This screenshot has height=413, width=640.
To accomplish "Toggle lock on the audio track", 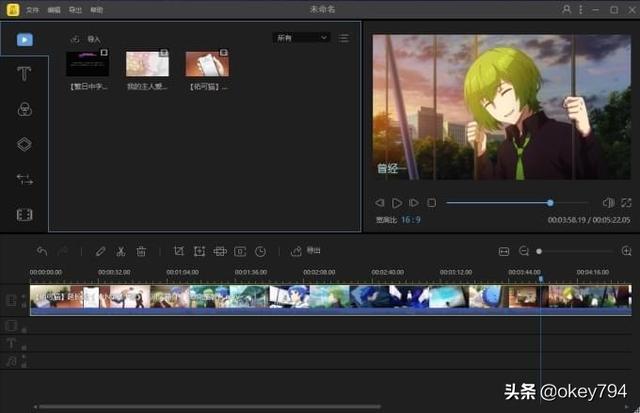I will pos(24,365).
